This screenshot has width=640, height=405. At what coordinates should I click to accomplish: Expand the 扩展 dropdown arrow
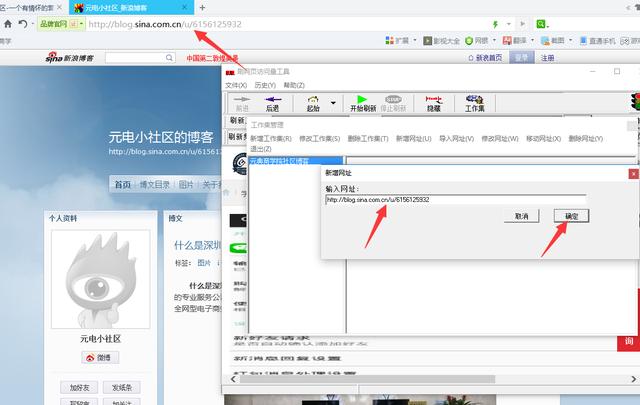tap(415, 40)
